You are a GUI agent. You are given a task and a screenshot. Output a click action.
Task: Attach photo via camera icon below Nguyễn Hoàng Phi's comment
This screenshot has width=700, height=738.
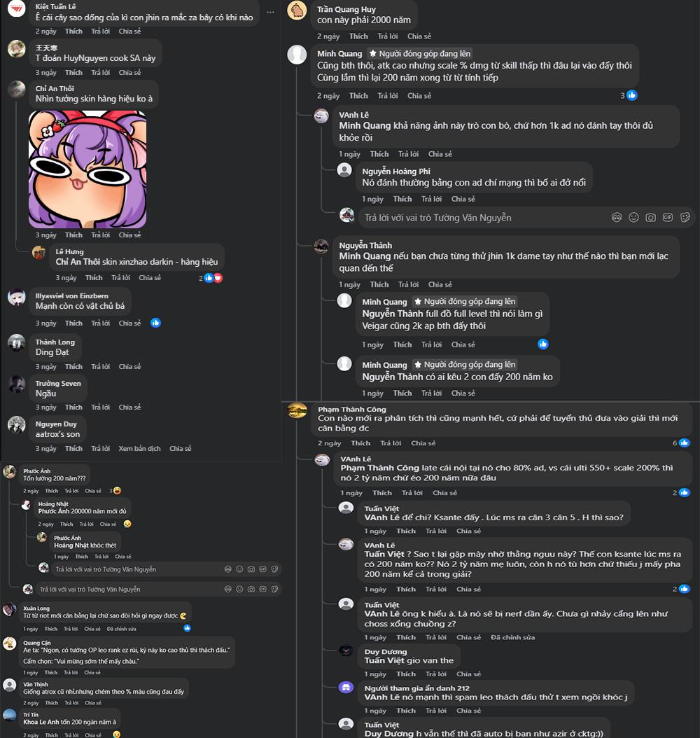(x=650, y=218)
